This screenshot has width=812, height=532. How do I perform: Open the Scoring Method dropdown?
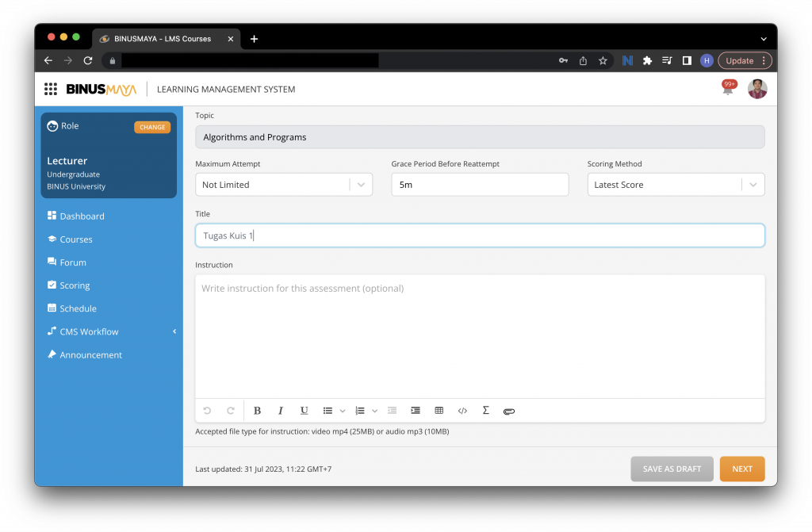676,185
